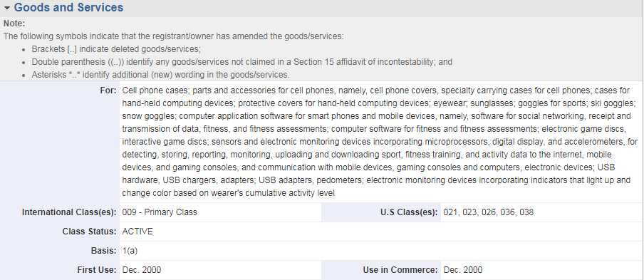Viewport: 644px width, 280px height.
Task: Click the U.S Class(es) label
Action: 409,212
